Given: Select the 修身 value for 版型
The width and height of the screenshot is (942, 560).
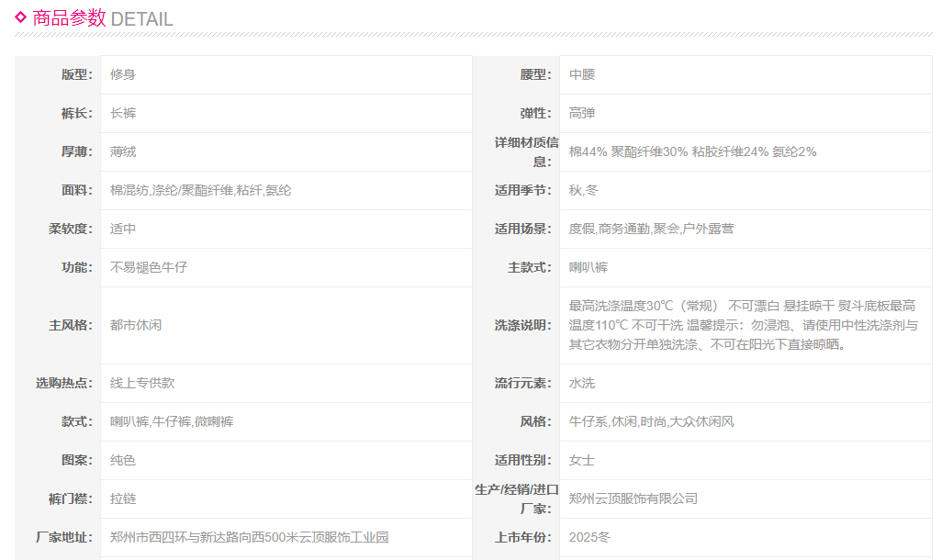Looking at the screenshot, I should pyautogui.click(x=123, y=74).
